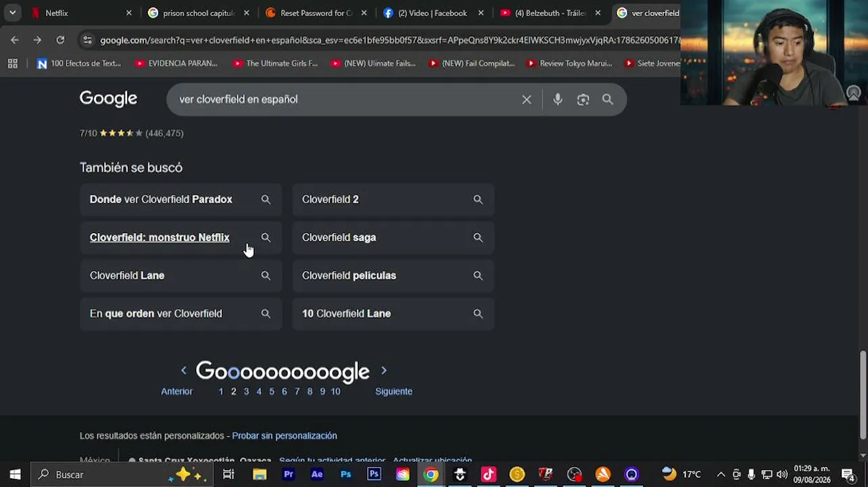Close the Reset Password tab
Viewport: 868px width, 487px height.
point(364,13)
